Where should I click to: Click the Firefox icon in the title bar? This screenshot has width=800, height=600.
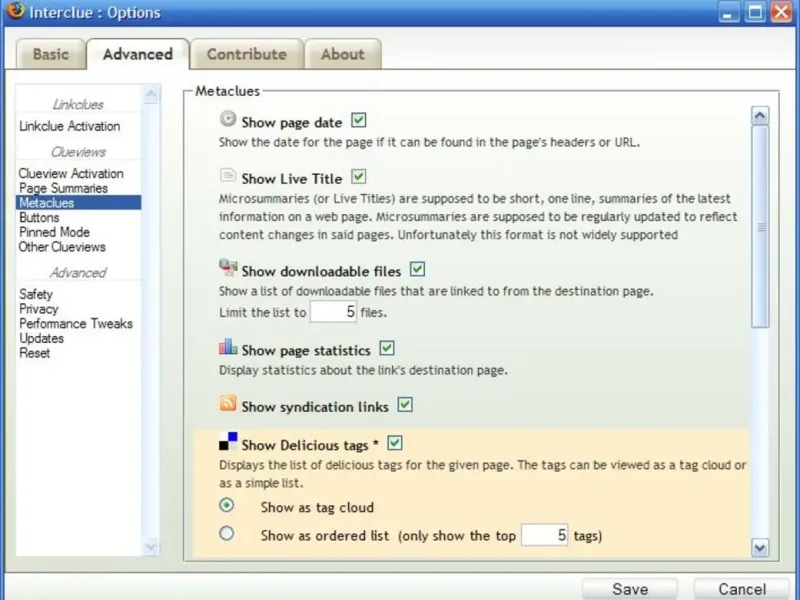point(16,10)
